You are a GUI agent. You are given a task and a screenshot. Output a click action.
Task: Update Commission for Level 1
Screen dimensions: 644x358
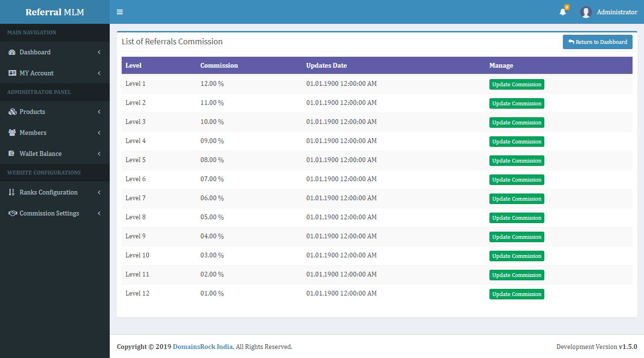click(x=517, y=84)
